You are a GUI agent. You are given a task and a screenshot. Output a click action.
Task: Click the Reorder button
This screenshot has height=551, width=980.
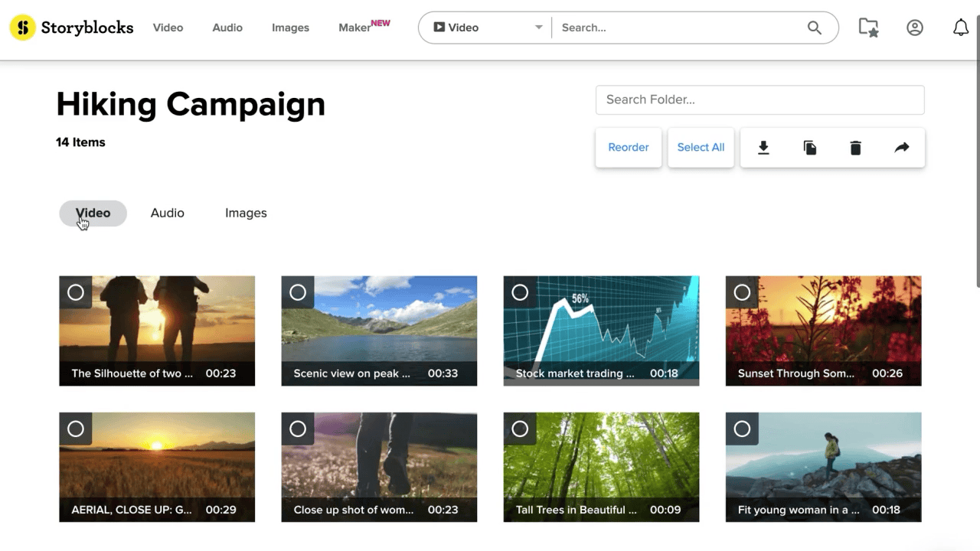(629, 148)
